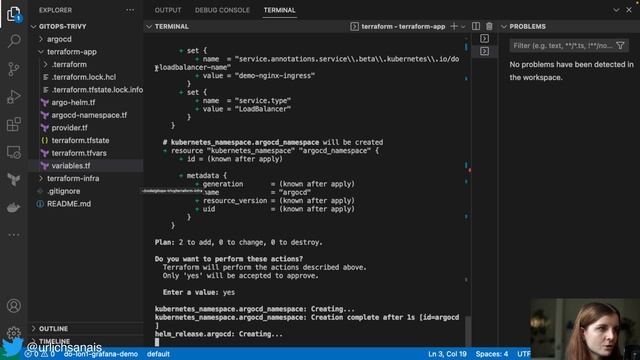Click the do-lon1-grafana-demo Kubernetes context
The height and width of the screenshot is (360, 640).
(x=100, y=354)
